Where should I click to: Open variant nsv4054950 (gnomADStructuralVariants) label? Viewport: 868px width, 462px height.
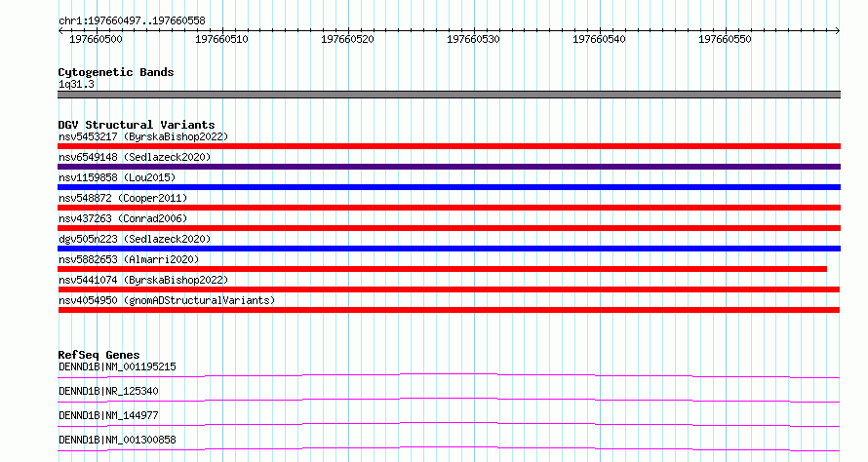[167, 300]
